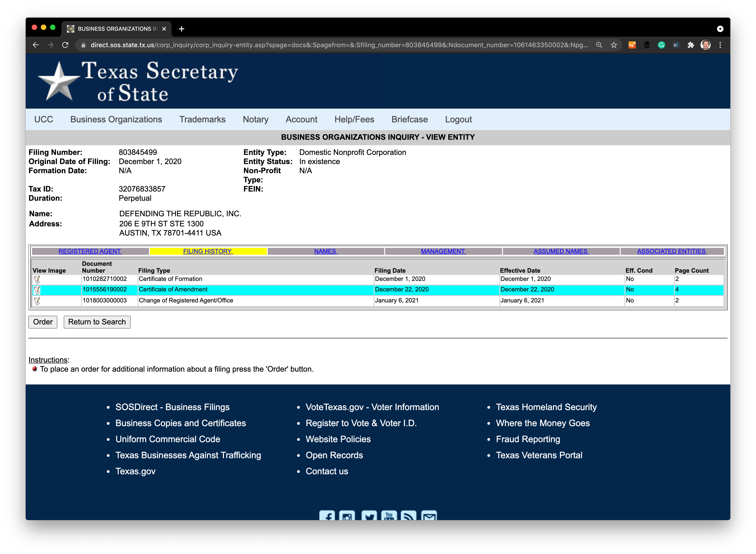Open Texas Homeland Security link
The width and height of the screenshot is (756, 554).
546,407
